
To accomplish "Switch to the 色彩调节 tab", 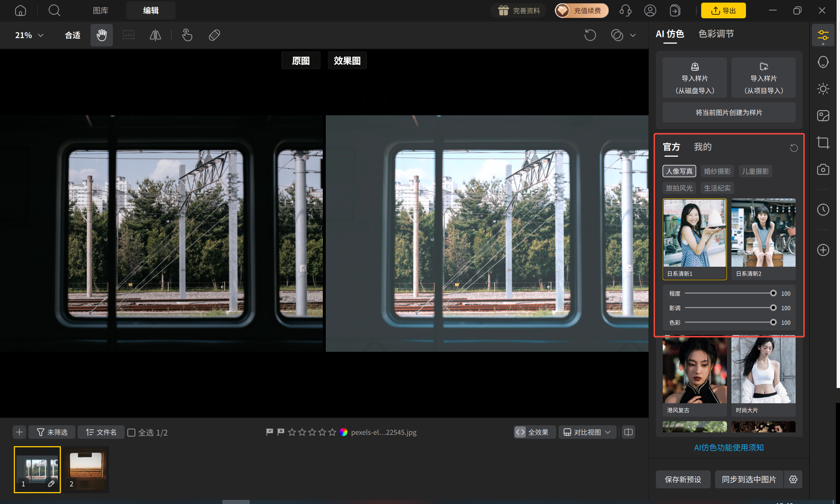I will point(716,34).
